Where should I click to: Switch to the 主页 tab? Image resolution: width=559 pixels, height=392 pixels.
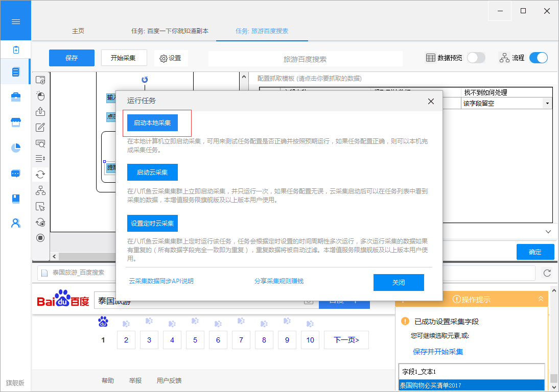click(x=78, y=31)
